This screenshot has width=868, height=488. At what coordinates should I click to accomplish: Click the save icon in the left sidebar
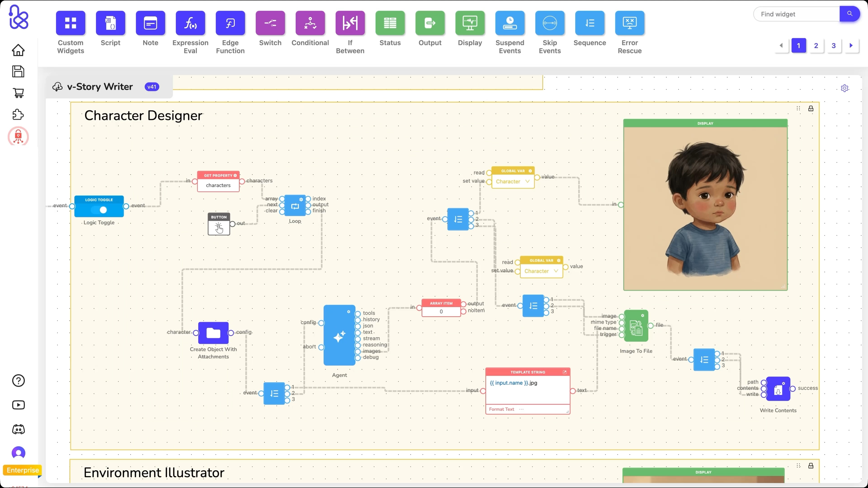coord(19,71)
